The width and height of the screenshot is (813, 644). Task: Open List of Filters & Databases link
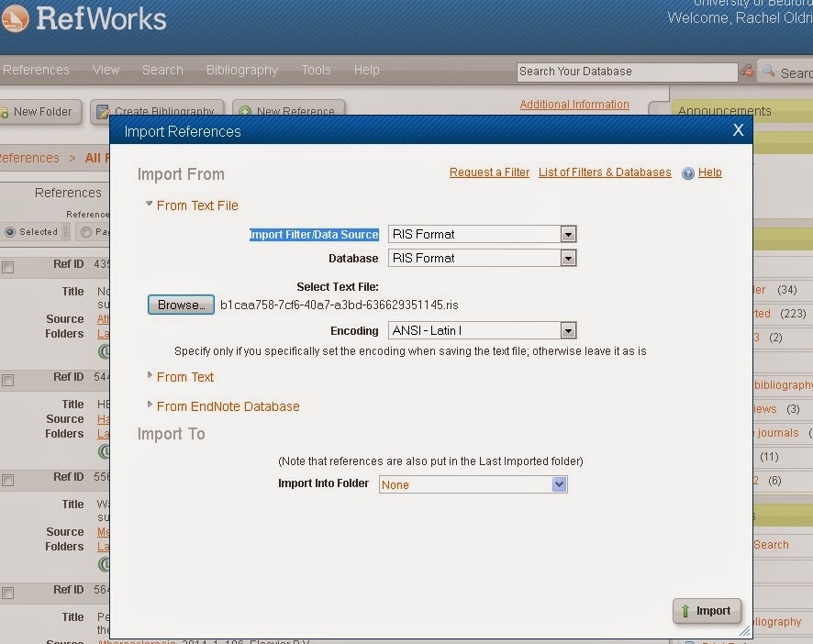(x=605, y=172)
